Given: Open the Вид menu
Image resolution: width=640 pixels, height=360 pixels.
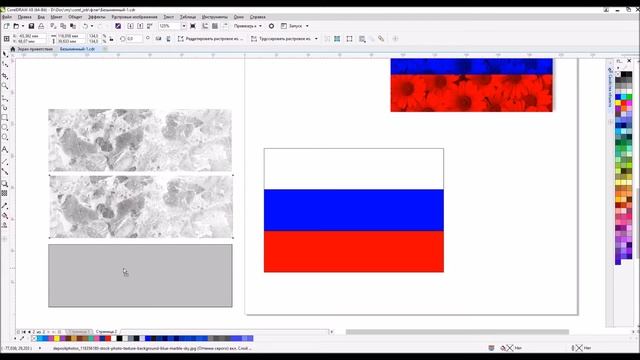Looking at the screenshot, I should pyautogui.click(x=41, y=17).
